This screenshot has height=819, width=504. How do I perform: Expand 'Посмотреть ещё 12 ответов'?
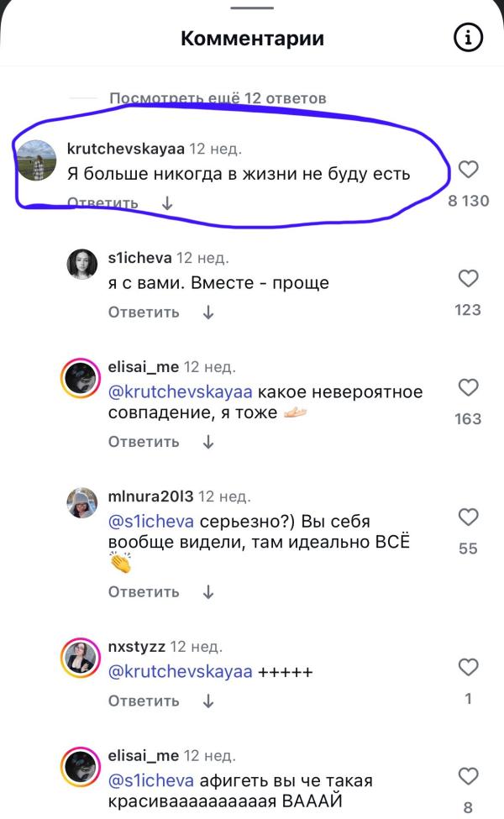pos(218,98)
